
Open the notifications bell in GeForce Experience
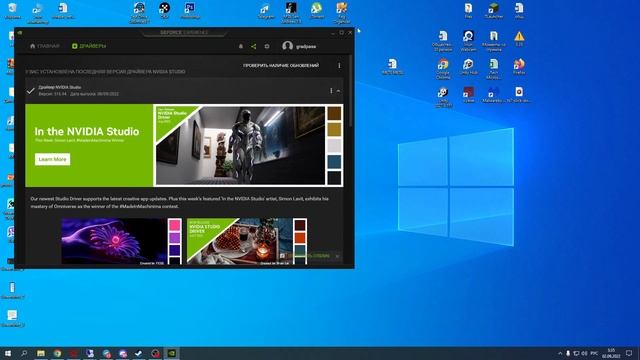(241, 47)
